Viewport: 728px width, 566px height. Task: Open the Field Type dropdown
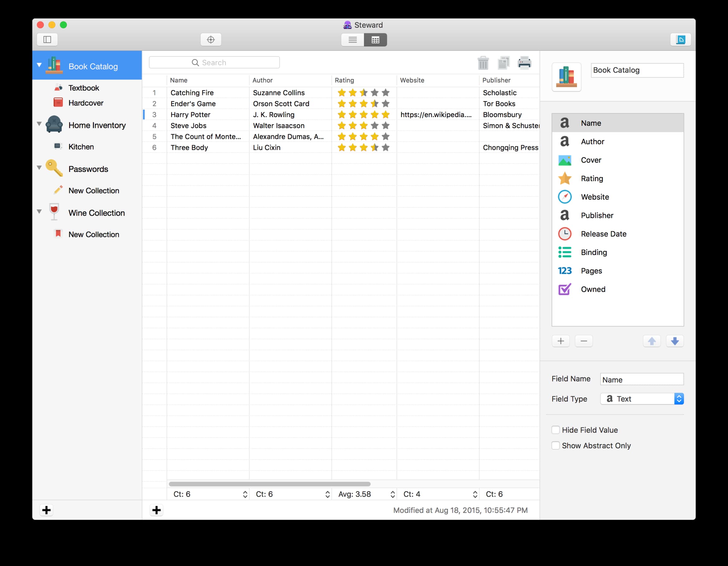coord(642,399)
